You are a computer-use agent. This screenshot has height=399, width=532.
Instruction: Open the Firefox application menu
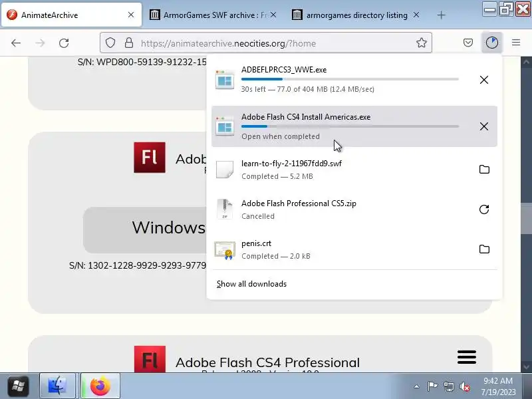(516, 43)
